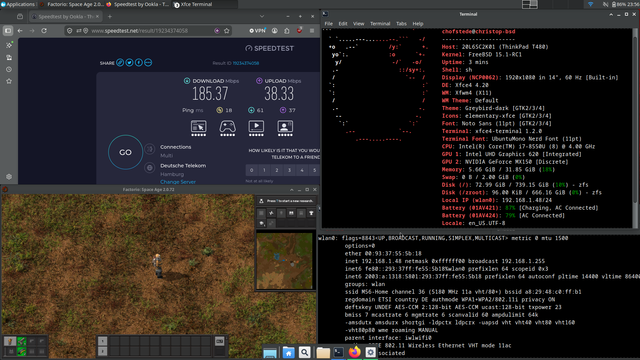640x360 pixels.
Task: Open history icon in Firefox sidebar
Action: [9, 69]
